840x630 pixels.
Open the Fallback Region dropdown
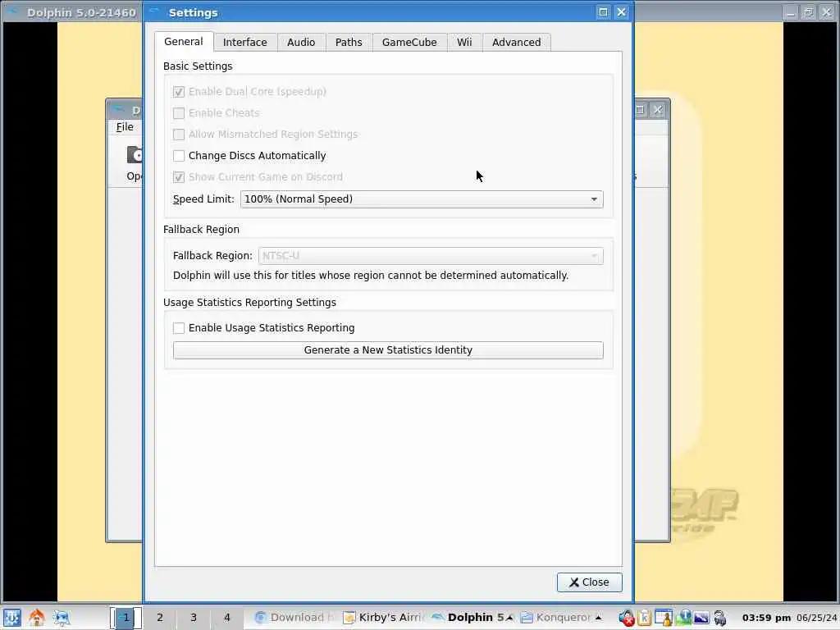click(x=431, y=256)
